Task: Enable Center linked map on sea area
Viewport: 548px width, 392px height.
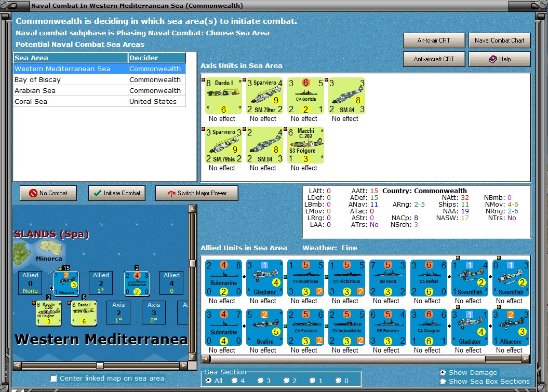Action: [x=54, y=379]
